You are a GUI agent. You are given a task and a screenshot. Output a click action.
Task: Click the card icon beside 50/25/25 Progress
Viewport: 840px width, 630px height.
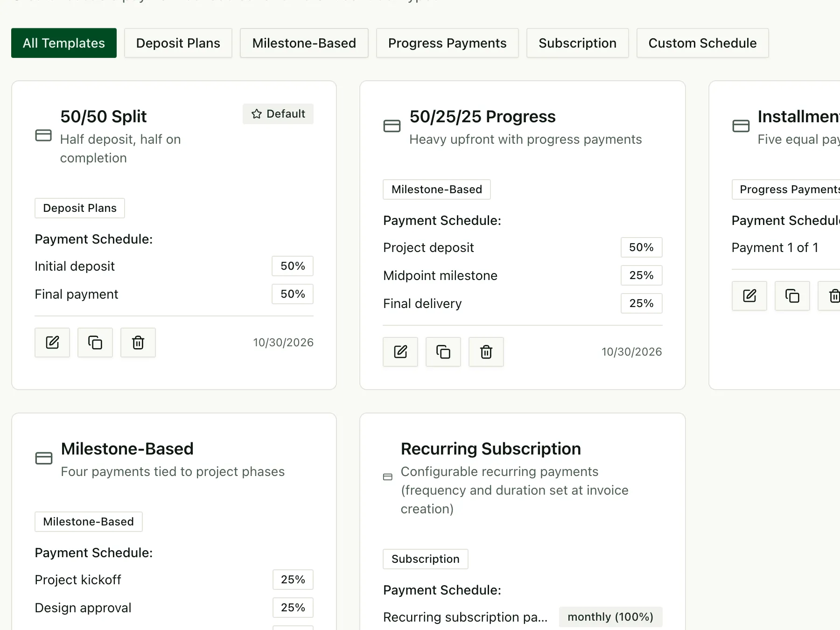click(x=392, y=126)
